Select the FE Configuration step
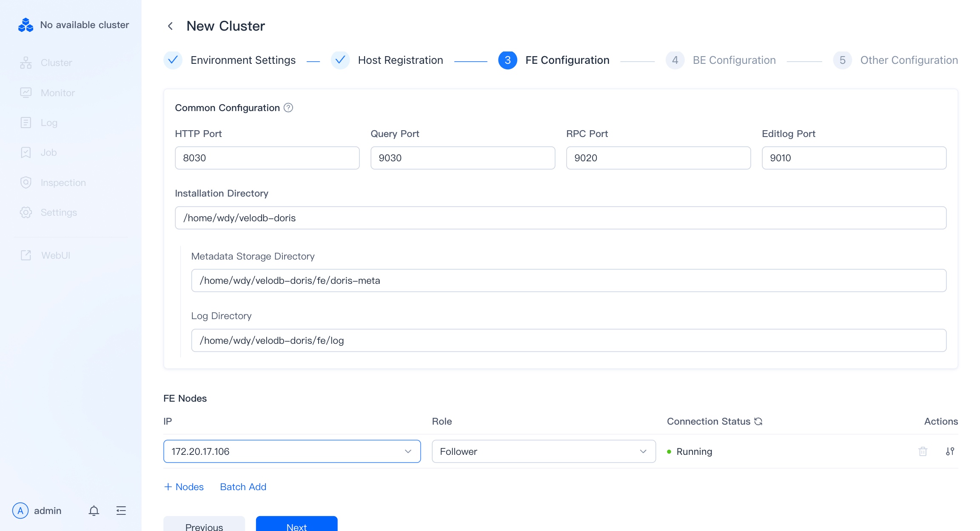Image resolution: width=980 pixels, height=531 pixels. point(567,60)
